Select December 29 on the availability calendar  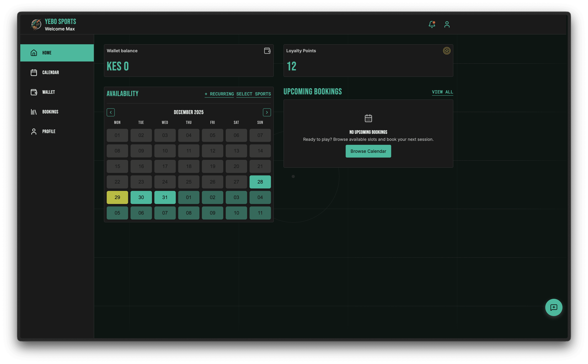point(117,197)
